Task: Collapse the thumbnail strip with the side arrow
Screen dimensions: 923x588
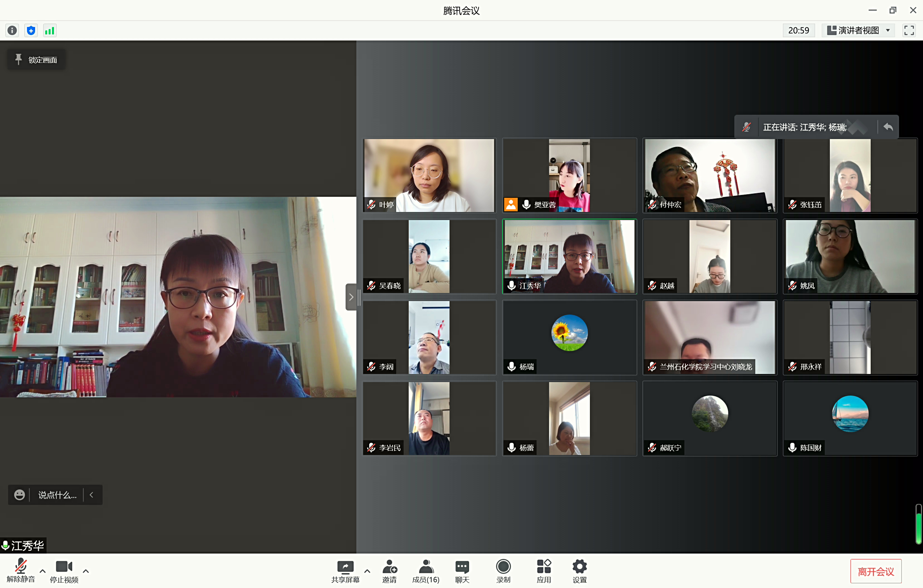Action: (x=352, y=297)
